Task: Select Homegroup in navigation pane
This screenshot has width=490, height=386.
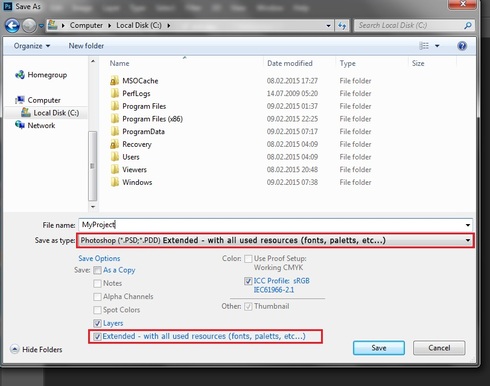Action: click(47, 75)
